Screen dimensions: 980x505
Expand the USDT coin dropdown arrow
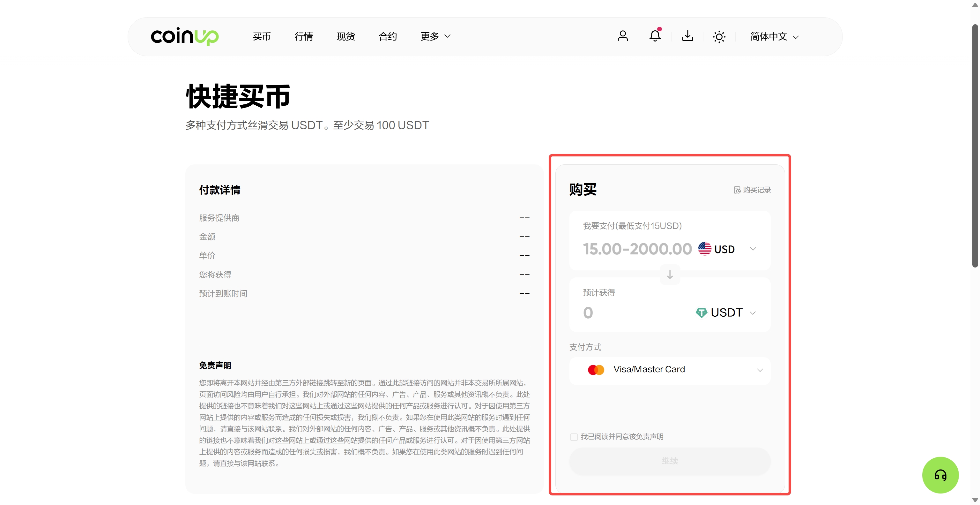click(x=752, y=313)
